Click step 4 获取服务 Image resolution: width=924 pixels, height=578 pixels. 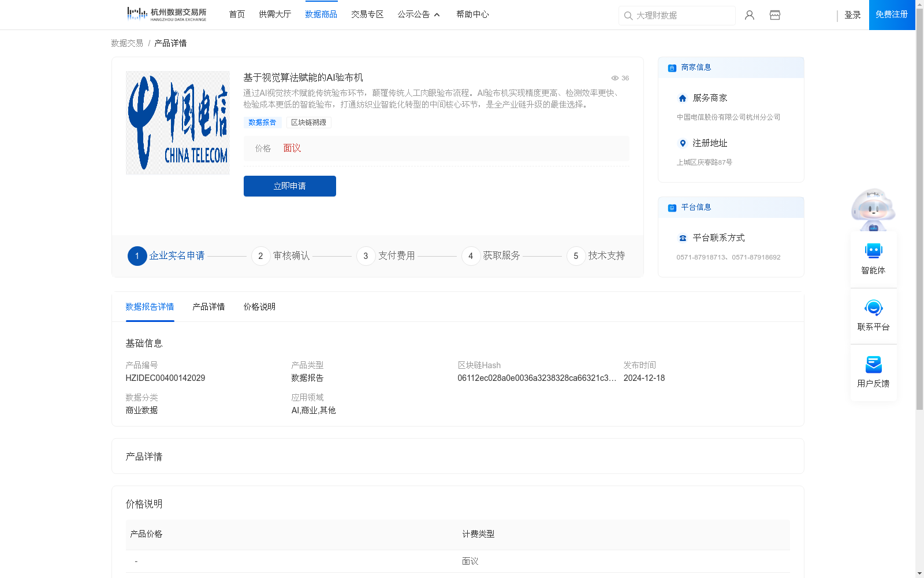[x=491, y=255]
